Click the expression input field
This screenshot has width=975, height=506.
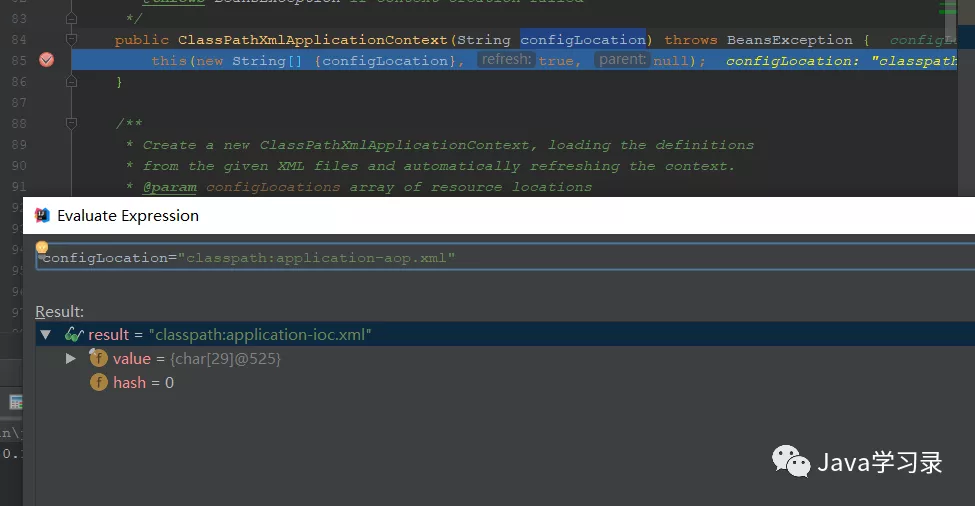point(505,258)
